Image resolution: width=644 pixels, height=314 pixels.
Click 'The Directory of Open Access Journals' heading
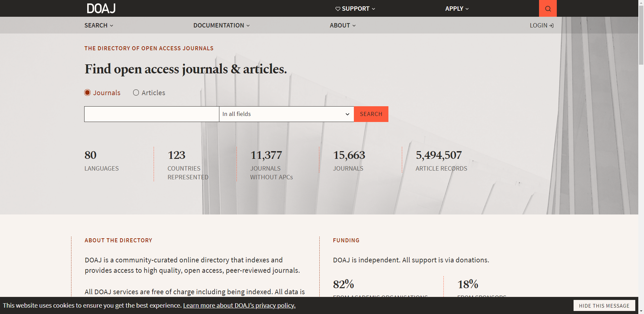[x=149, y=48]
